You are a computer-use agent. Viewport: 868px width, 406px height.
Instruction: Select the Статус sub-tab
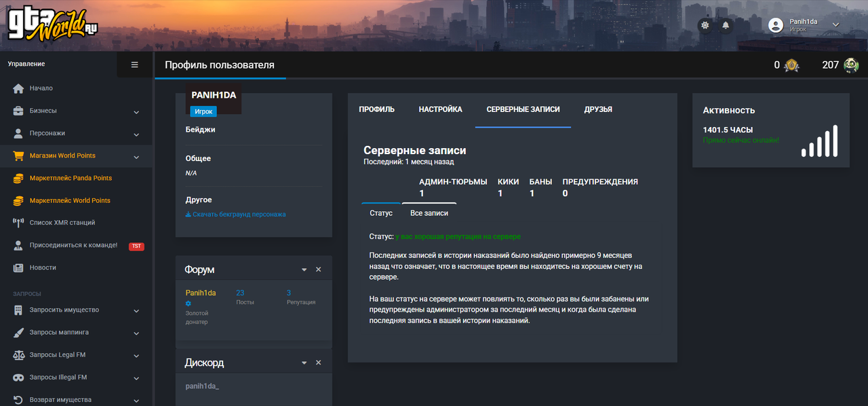tap(381, 213)
